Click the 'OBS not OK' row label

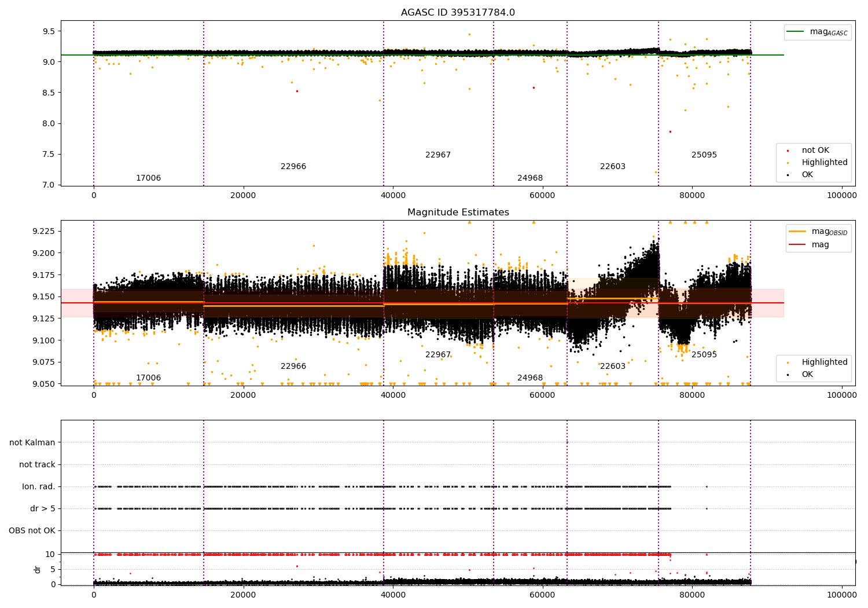tap(32, 530)
